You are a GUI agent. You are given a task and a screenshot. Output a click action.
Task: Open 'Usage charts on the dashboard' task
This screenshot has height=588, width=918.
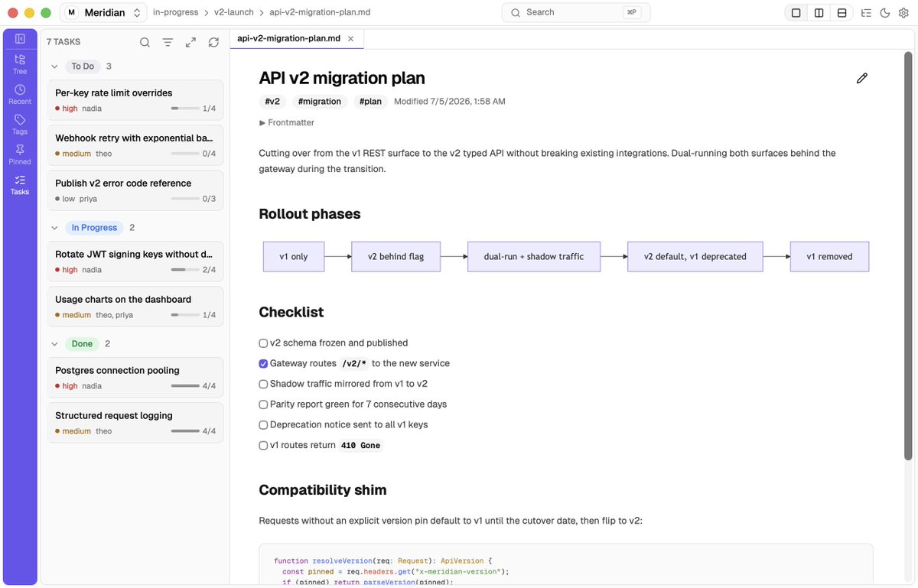coord(135,307)
